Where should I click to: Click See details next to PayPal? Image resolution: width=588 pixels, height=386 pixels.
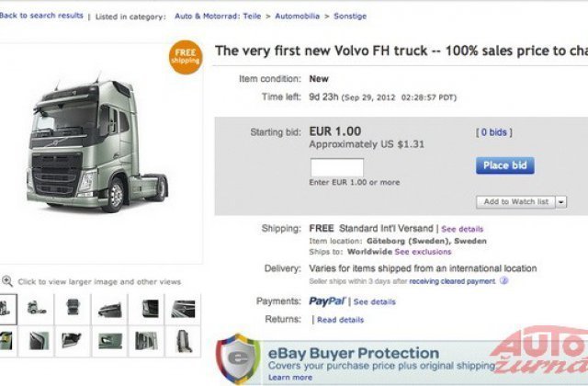click(375, 301)
